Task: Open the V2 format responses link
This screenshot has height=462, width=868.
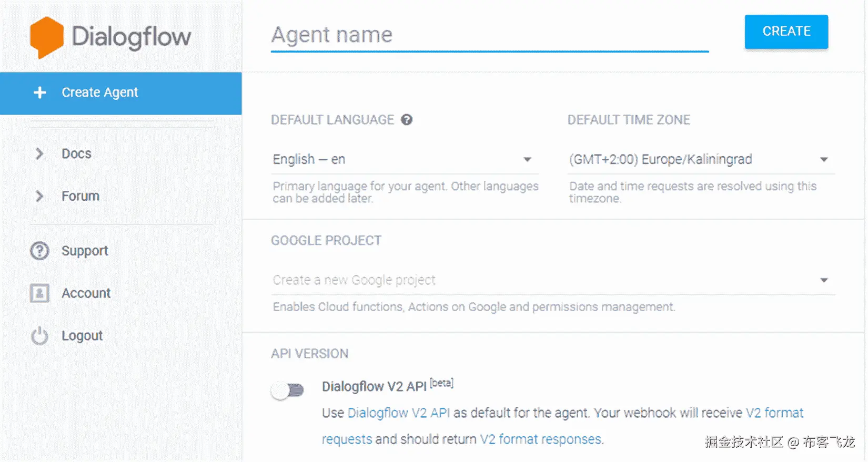Action: [541, 439]
